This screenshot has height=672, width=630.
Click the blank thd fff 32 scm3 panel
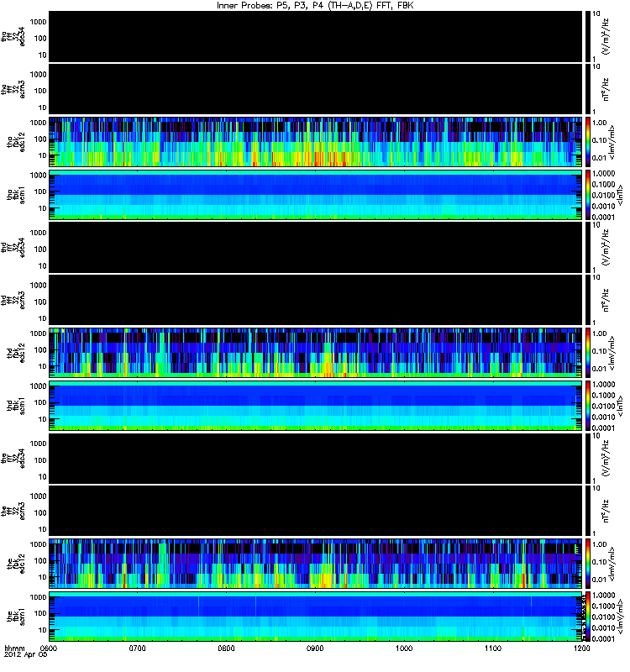click(x=316, y=300)
